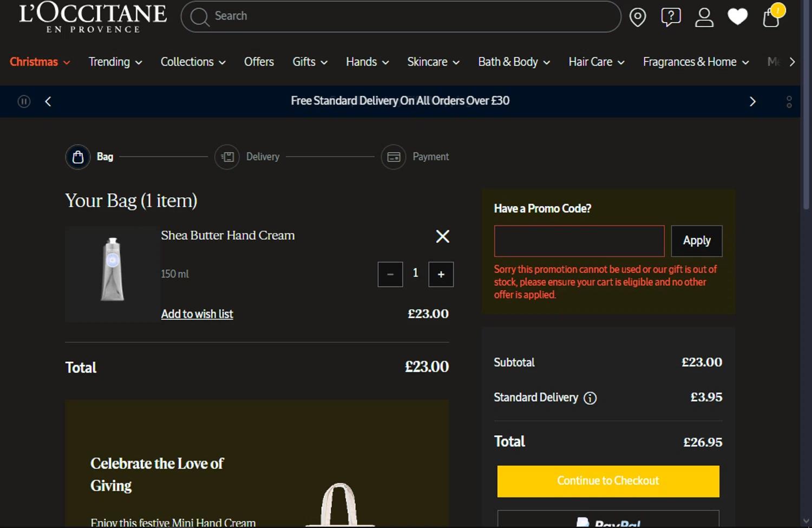Screen dimensions: 812x528
Task: Click Free Standard Delivery banner text
Action: 400,101
